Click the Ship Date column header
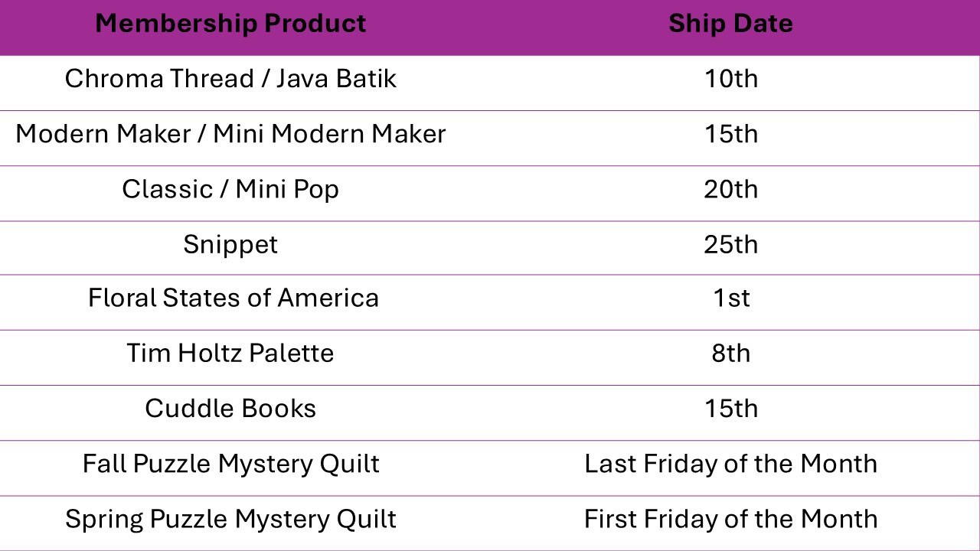This screenshot has height=551, width=980. (x=730, y=24)
